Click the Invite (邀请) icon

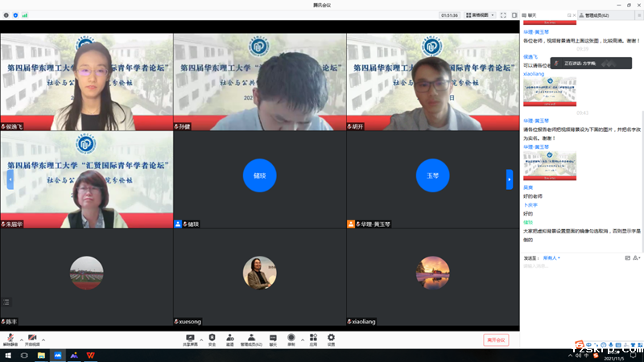click(x=229, y=339)
